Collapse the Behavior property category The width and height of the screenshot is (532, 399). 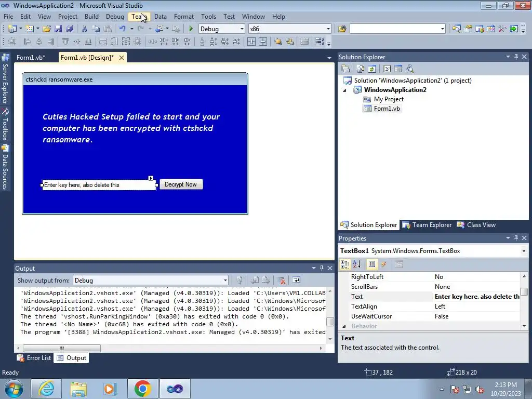point(344,326)
